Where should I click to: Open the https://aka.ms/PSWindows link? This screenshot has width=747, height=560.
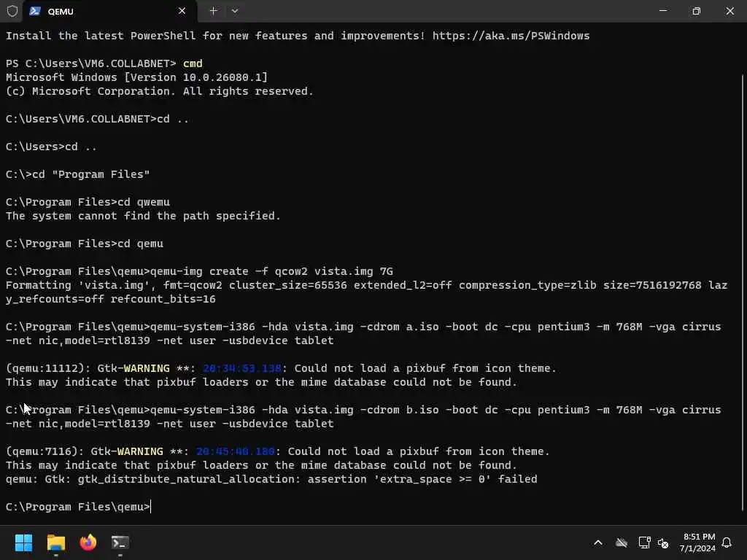[511, 36]
